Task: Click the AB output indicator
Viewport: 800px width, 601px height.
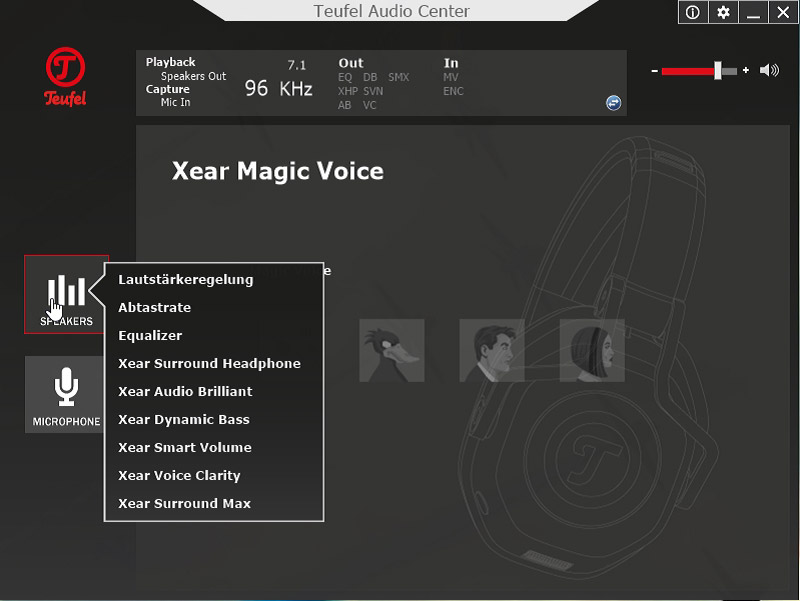Action: point(344,106)
